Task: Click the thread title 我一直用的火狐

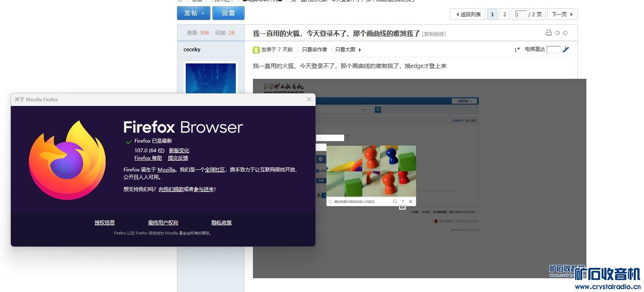Action: (x=336, y=33)
